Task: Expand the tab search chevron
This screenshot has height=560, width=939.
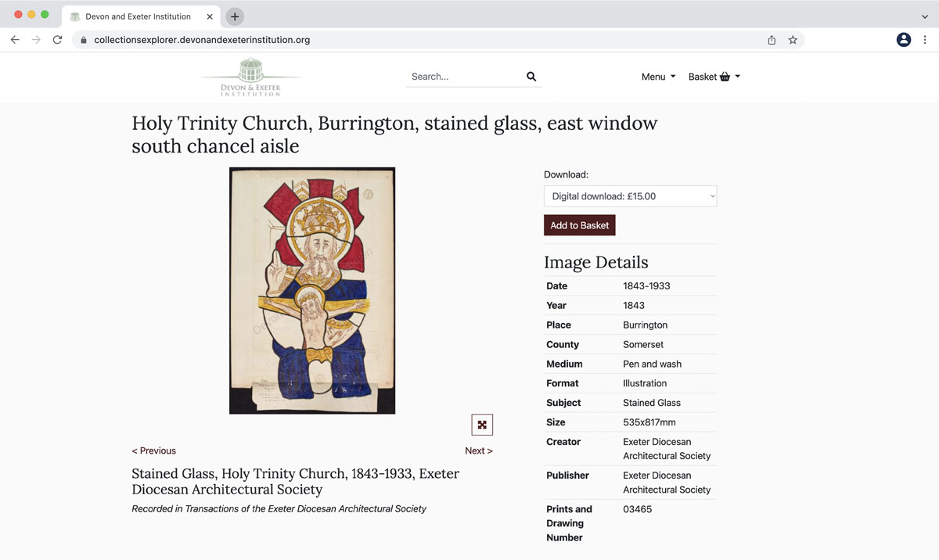Action: click(x=925, y=16)
